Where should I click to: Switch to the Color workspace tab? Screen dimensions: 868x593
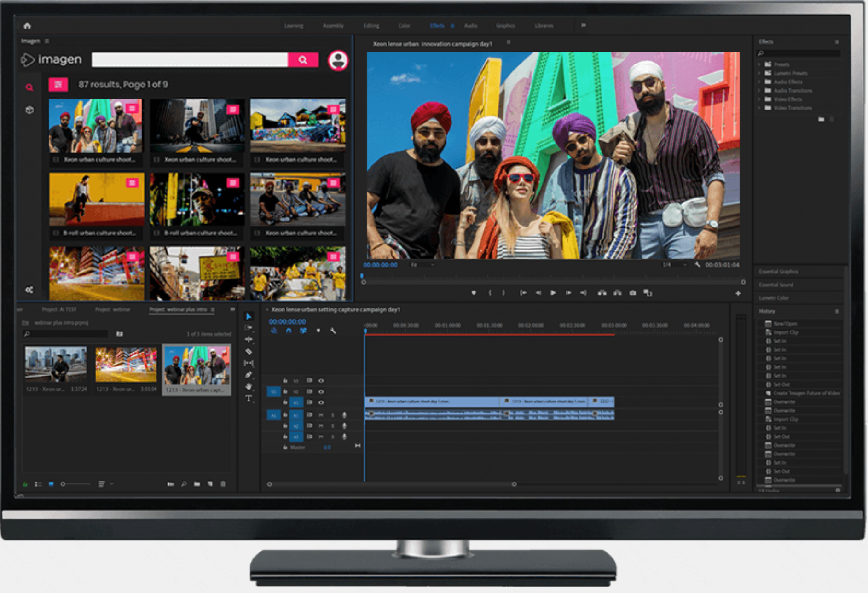click(404, 26)
